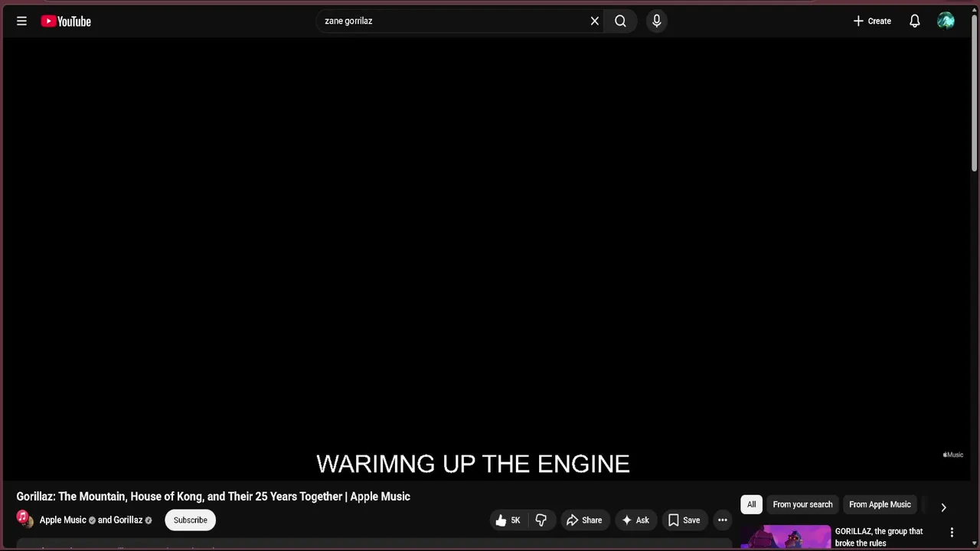
Task: Open more actions three-dot menu
Action: point(722,520)
